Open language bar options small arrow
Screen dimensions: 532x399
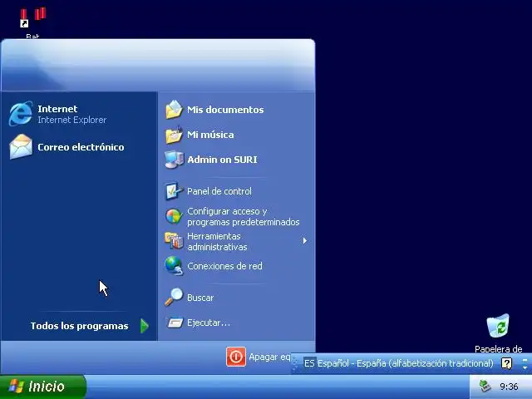(525, 367)
